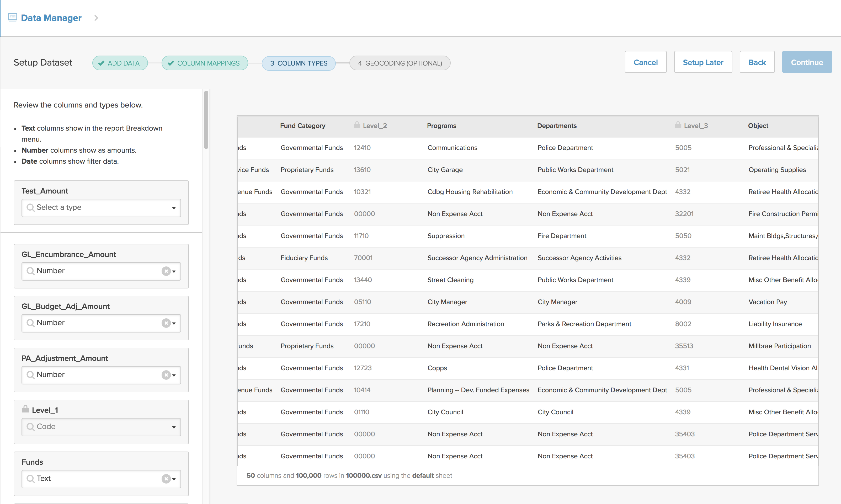Clear the GL_Encumbrance_Amount Number type
This screenshot has height=504, width=841.
[x=166, y=271]
